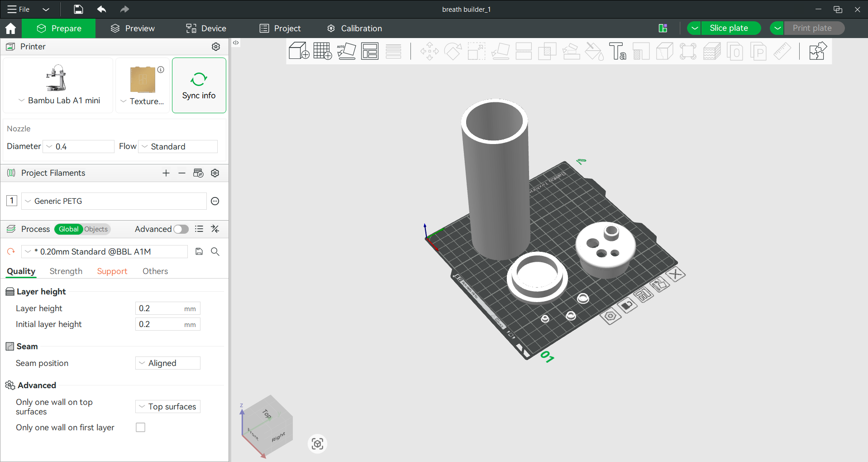Click the Add plate grid icon
The image size is (868, 462).
323,51
